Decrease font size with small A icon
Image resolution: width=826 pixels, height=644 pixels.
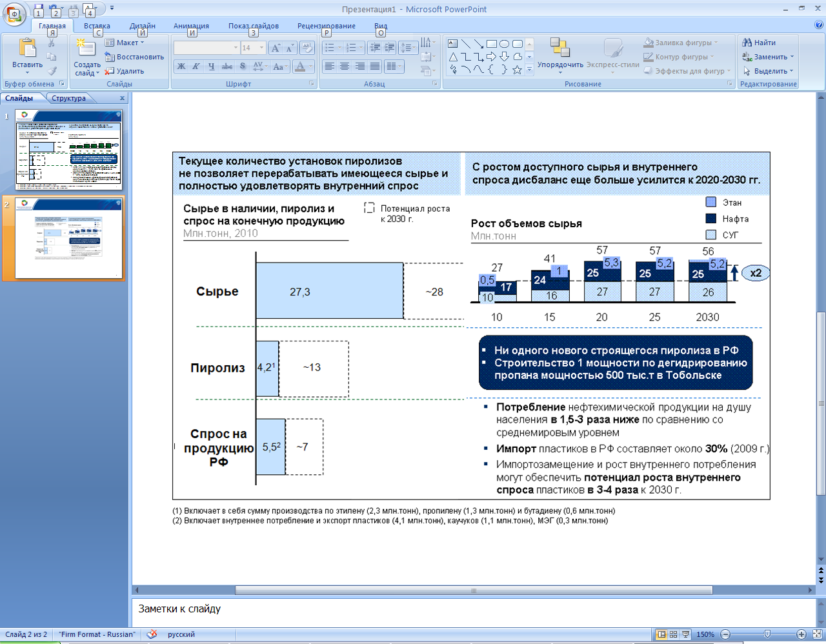(x=289, y=48)
